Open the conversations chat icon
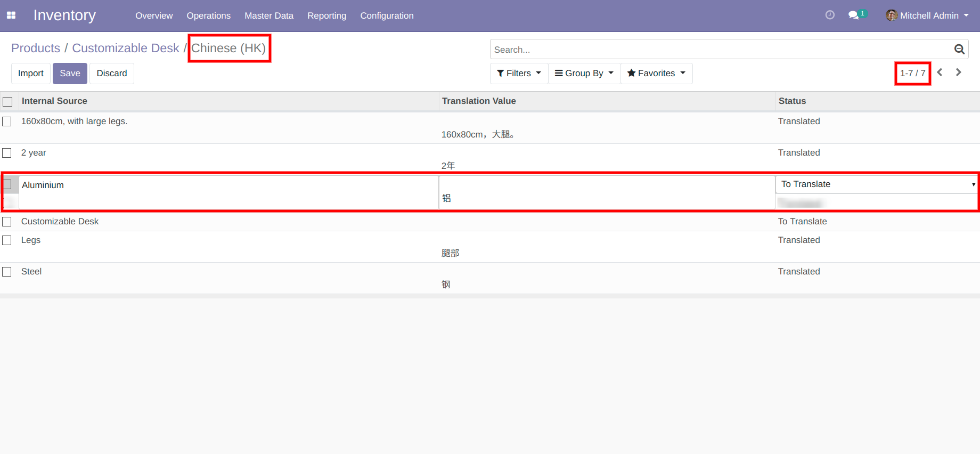980x454 pixels. tap(853, 15)
